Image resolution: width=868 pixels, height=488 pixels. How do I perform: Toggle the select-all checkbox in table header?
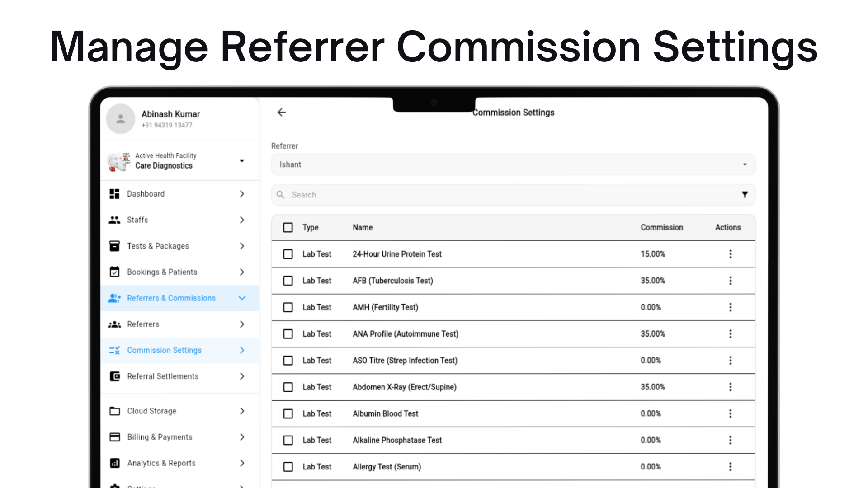click(x=288, y=227)
